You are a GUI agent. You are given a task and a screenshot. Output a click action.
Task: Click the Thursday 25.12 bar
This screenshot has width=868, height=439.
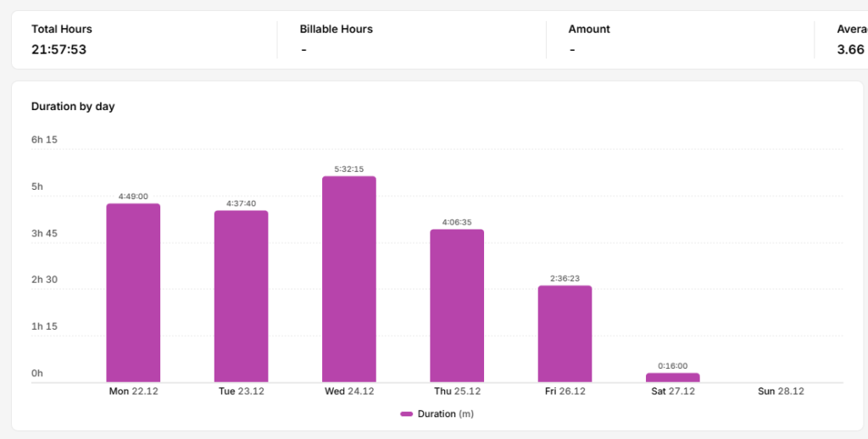tap(457, 306)
